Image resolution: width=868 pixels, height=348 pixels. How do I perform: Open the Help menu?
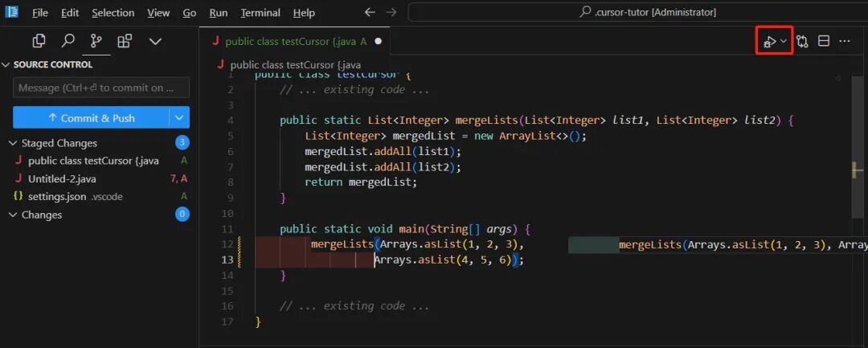point(304,12)
